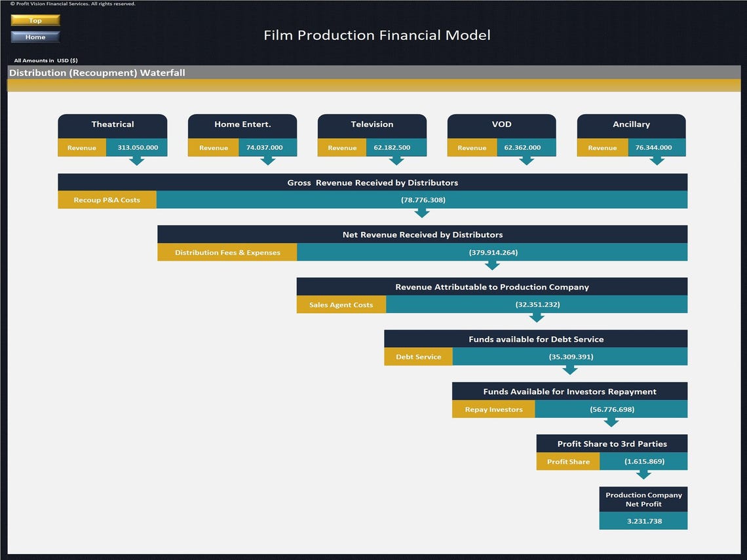Click the arrow above Production Company Net Profit
747x560 pixels.
click(643, 476)
